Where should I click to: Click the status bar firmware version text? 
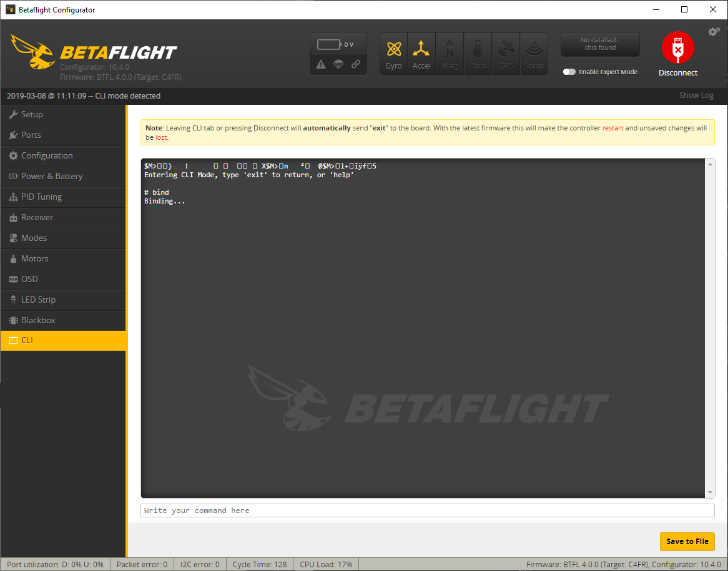(624, 565)
